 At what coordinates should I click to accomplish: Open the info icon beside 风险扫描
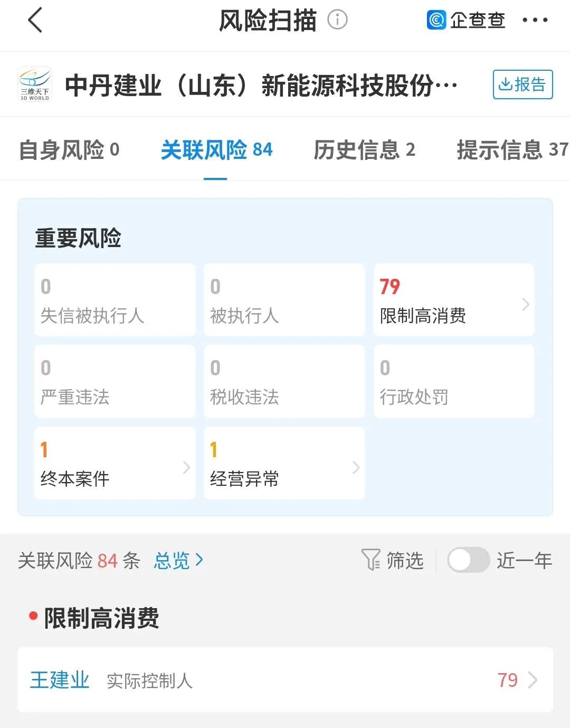(x=338, y=20)
